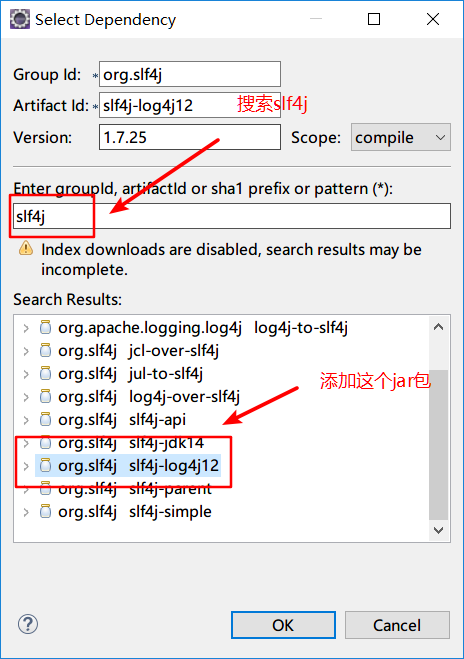This screenshot has height=659, width=464.
Task: Click the results scrollbar up arrow
Action: tap(438, 327)
